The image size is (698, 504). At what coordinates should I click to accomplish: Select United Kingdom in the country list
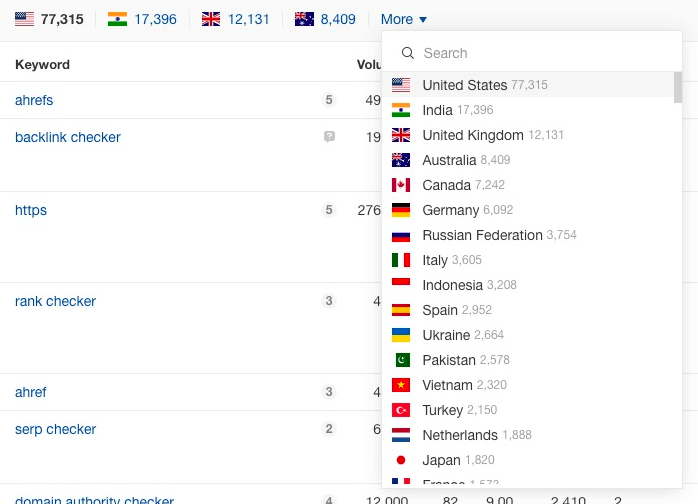(528, 134)
